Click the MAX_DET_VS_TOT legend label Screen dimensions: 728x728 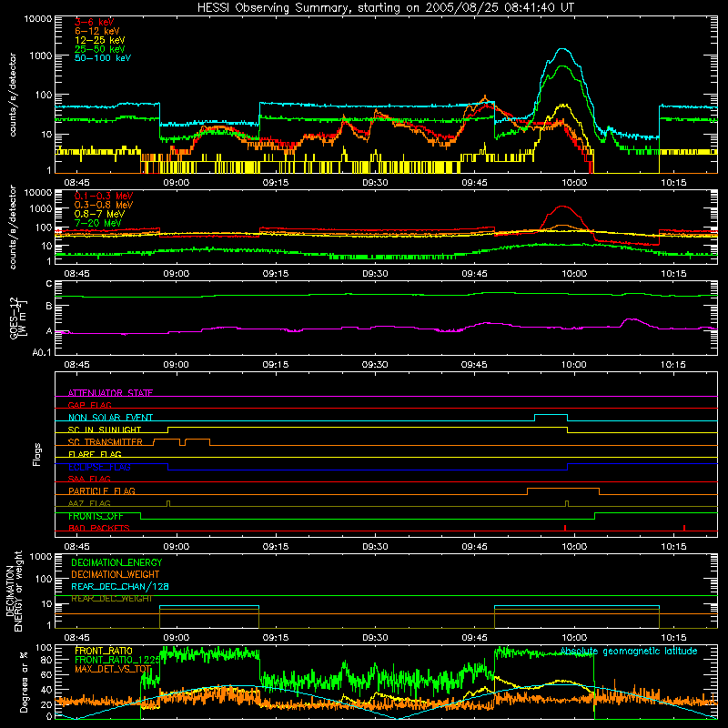113,669
